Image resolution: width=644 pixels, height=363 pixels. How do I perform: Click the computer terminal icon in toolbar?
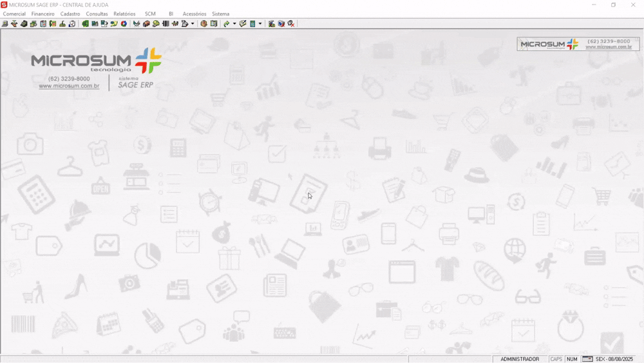coord(5,24)
